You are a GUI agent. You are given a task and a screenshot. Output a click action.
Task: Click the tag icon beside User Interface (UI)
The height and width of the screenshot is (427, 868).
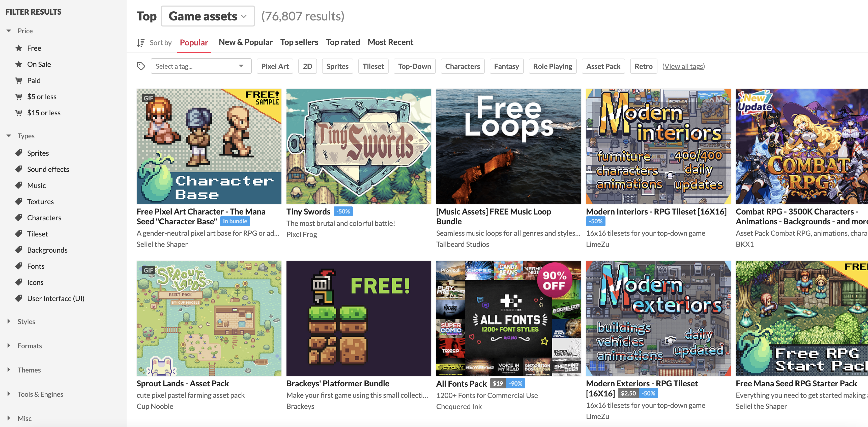(19, 299)
